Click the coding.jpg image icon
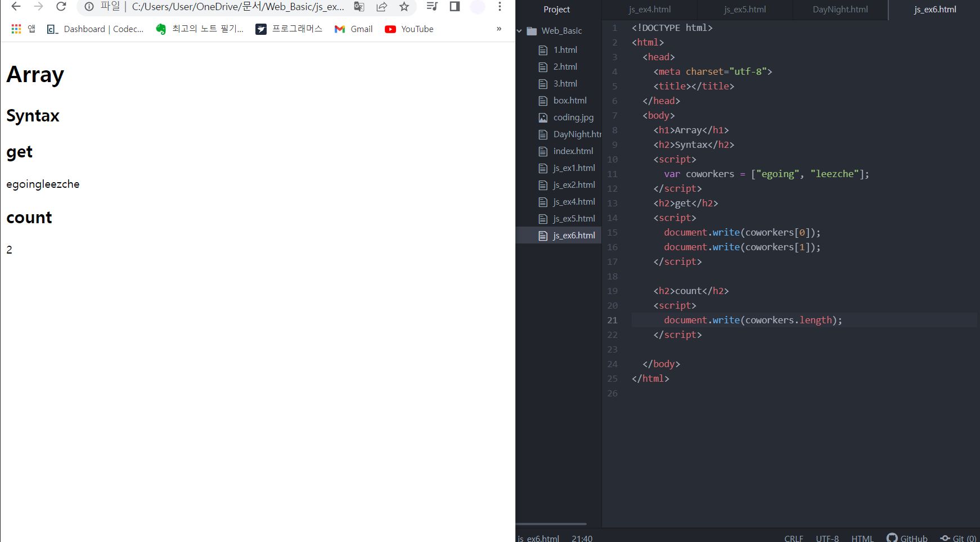 coord(543,118)
